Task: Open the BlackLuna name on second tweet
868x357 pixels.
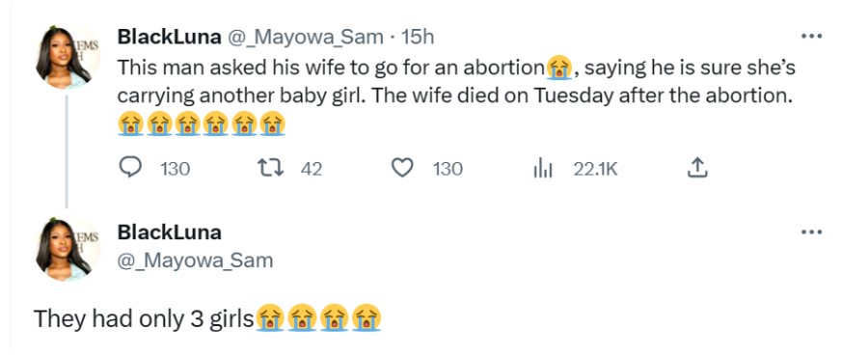Action: point(169,233)
